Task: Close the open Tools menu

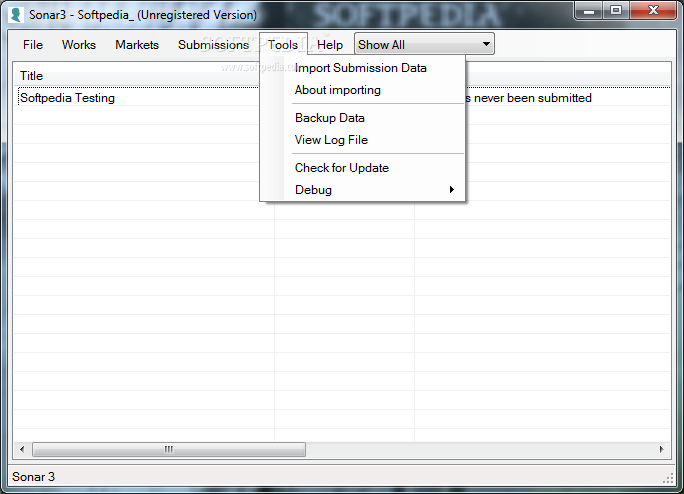Action: pos(283,45)
